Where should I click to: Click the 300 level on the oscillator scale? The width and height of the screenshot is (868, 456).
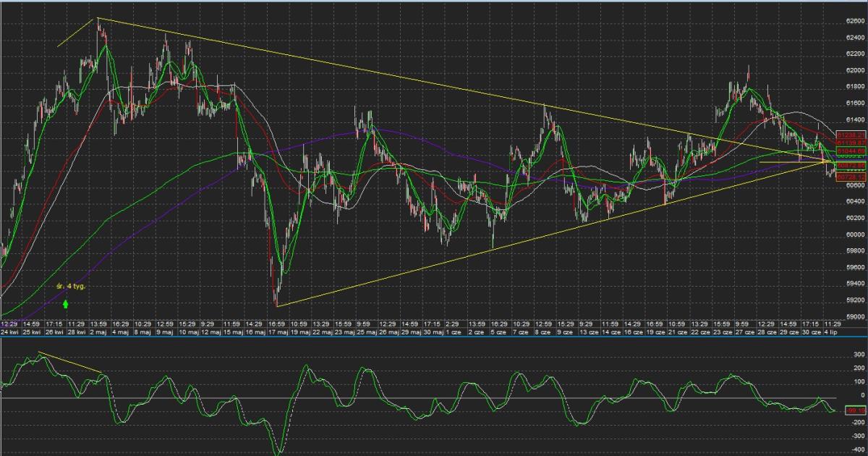pyautogui.click(x=859, y=355)
